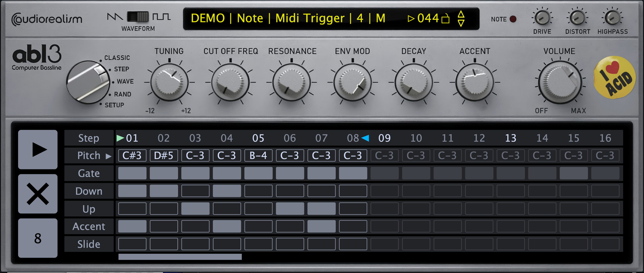The height and width of the screenshot is (273, 644).
Task: Click the pattern length button showing 8
Action: [38, 238]
